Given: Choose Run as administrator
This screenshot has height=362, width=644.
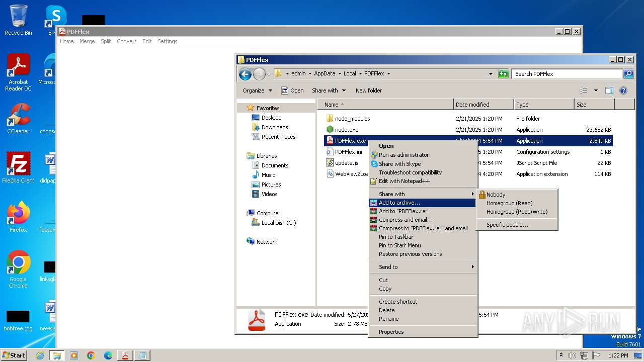Looking at the screenshot, I should coord(423,155).
